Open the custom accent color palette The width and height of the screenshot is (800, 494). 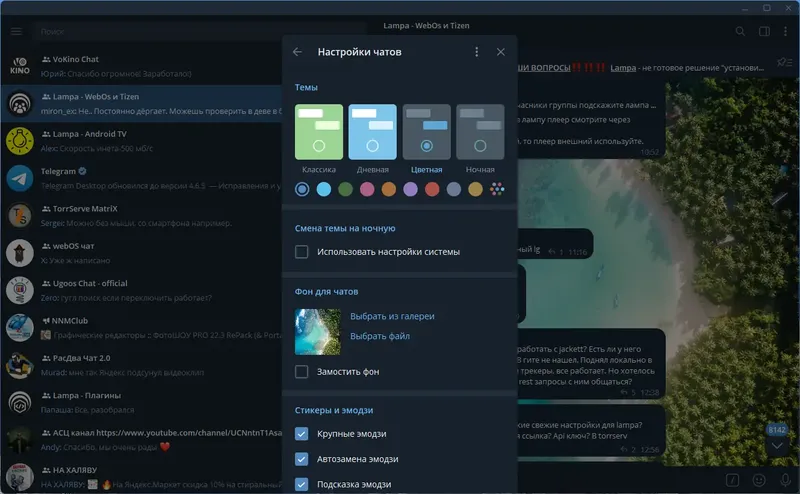click(x=497, y=189)
